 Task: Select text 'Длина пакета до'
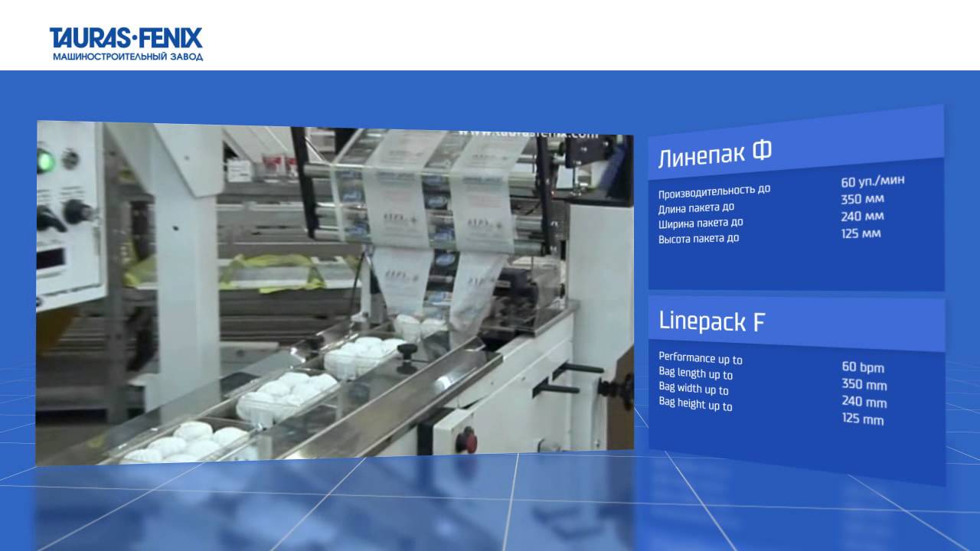click(696, 208)
